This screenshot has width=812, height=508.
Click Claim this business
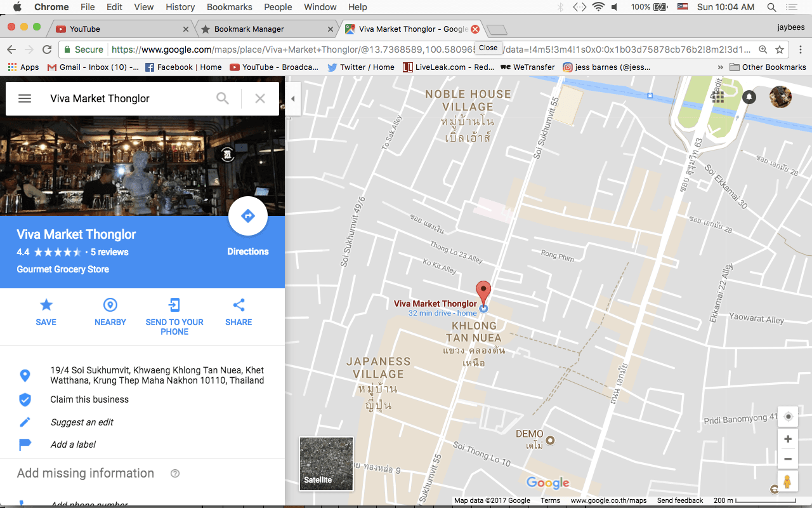point(89,399)
